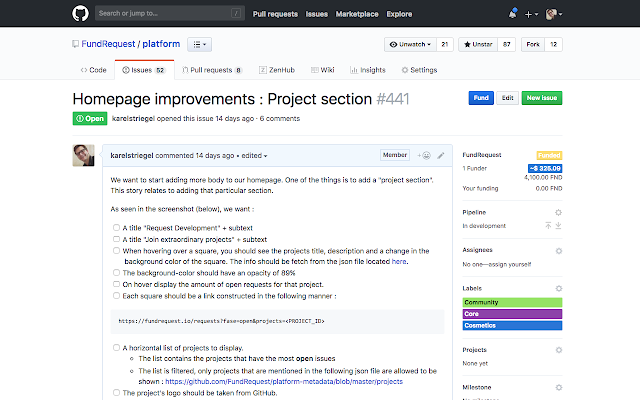Check the "Request Development" title task box
The height and width of the screenshot is (400, 640).
(115, 228)
